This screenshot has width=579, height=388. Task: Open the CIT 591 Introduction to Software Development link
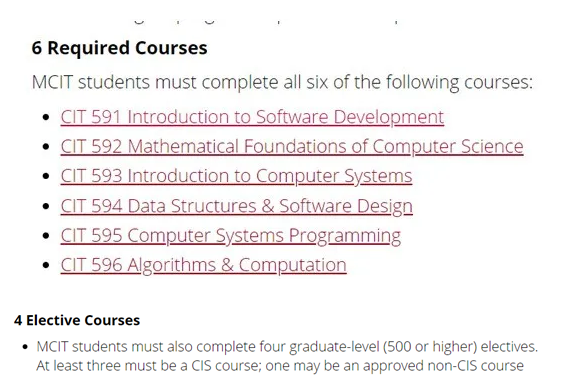click(252, 117)
